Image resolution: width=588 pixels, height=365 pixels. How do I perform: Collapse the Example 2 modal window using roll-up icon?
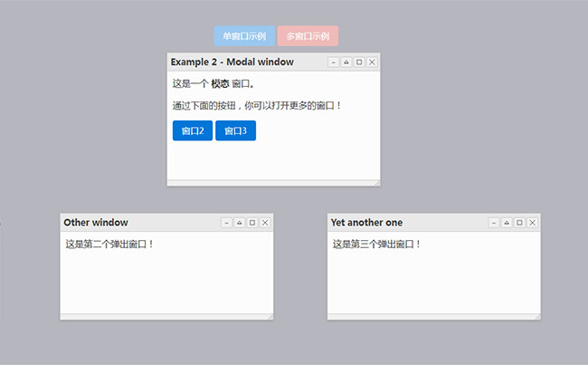346,62
